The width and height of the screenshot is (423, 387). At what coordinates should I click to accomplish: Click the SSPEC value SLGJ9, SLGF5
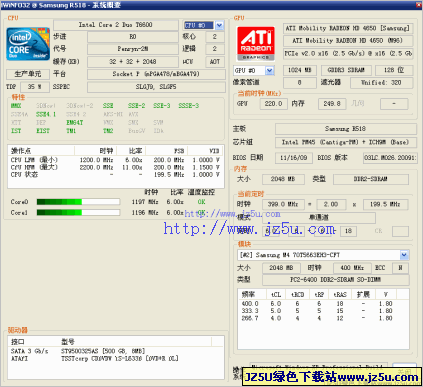pyautogui.click(x=156, y=87)
